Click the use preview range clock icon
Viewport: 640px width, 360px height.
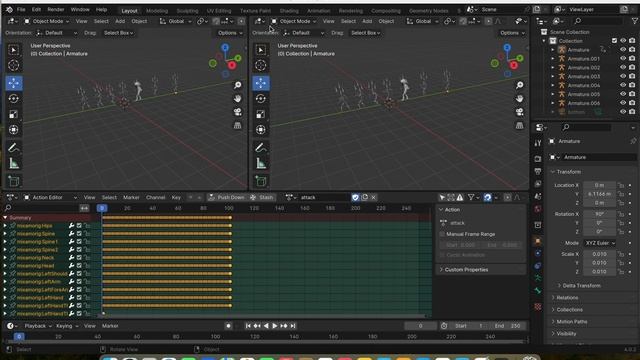[x=444, y=326]
